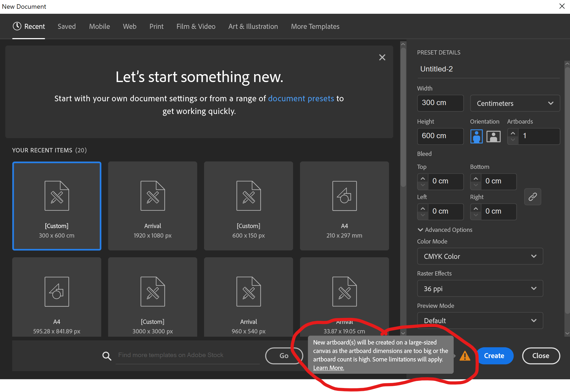Dismiss the start banner with its X icon
The width and height of the screenshot is (570, 392).
click(x=382, y=57)
